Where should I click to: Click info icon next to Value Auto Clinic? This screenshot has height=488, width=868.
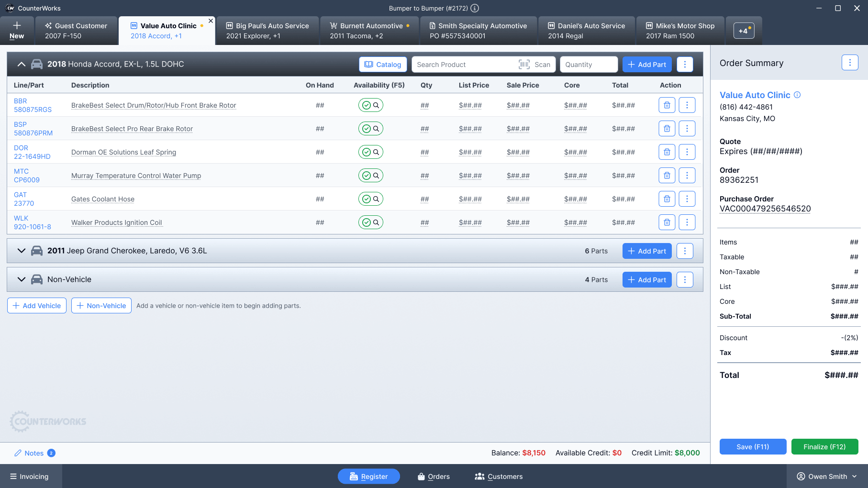click(797, 95)
